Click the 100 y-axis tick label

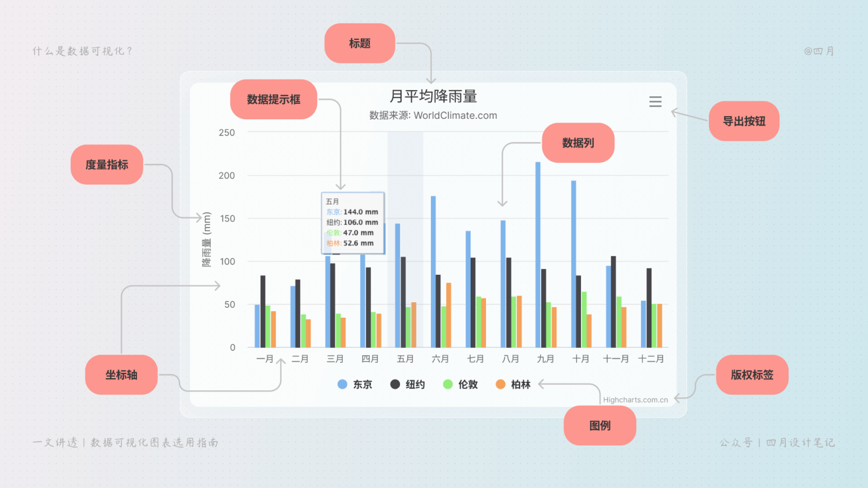click(227, 262)
